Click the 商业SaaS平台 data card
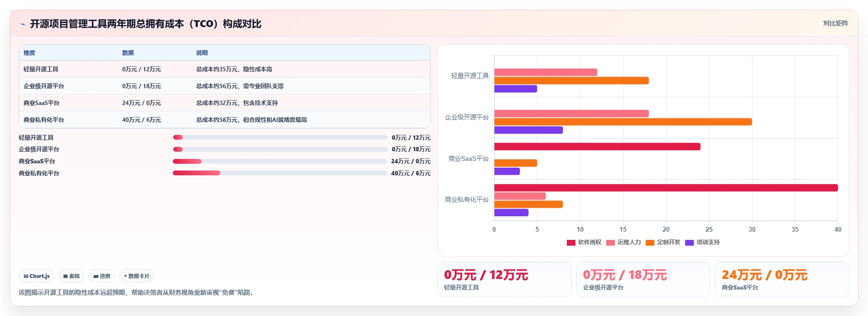 (x=782, y=279)
